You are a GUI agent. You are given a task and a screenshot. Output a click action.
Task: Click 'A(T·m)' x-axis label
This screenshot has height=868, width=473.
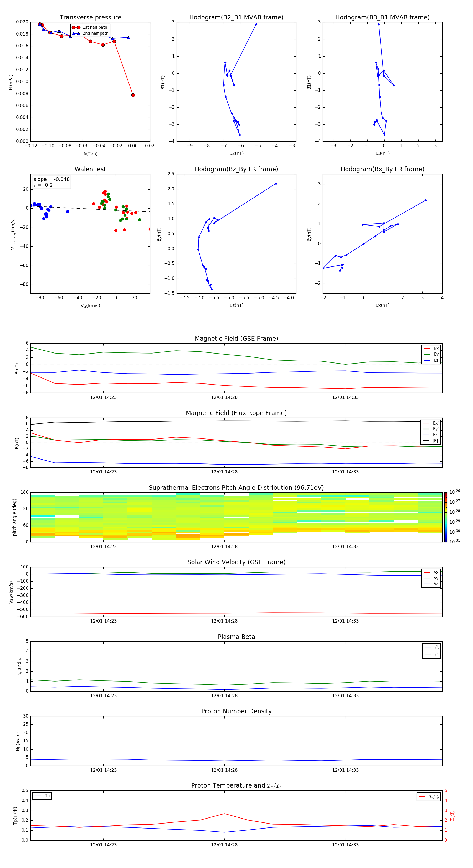90,154
